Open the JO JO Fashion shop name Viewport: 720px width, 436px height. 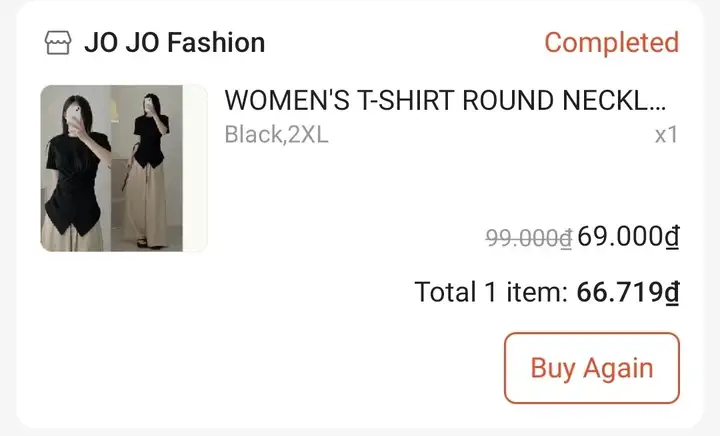174,43
